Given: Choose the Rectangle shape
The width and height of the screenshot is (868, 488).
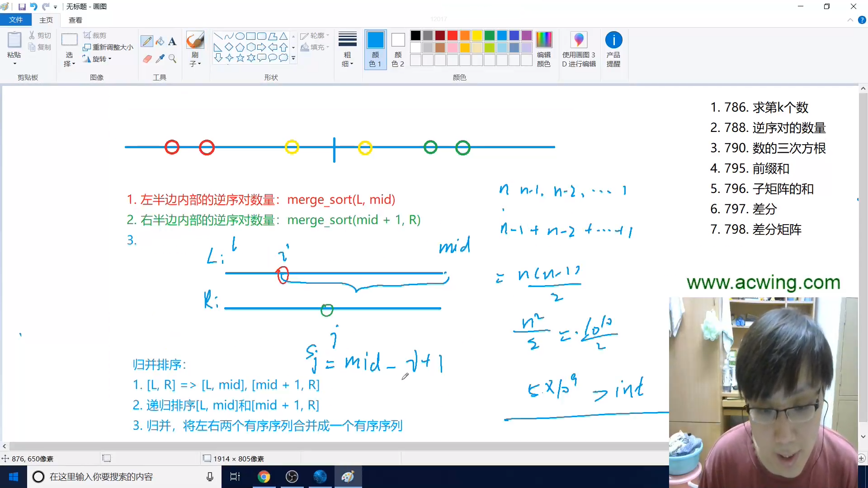Looking at the screenshot, I should 250,36.
